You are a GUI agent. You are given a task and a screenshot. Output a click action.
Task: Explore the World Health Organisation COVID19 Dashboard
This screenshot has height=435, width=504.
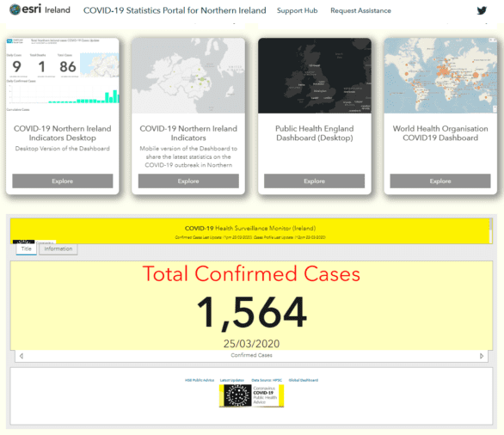coord(440,181)
